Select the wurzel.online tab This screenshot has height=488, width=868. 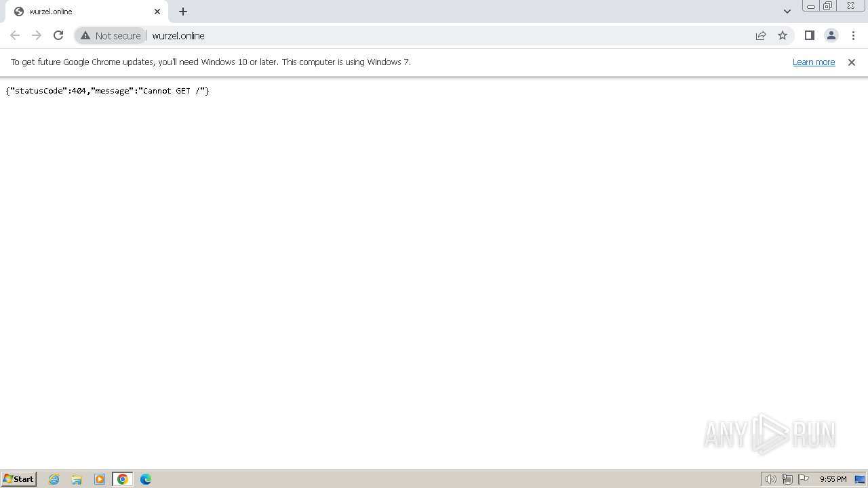click(87, 12)
